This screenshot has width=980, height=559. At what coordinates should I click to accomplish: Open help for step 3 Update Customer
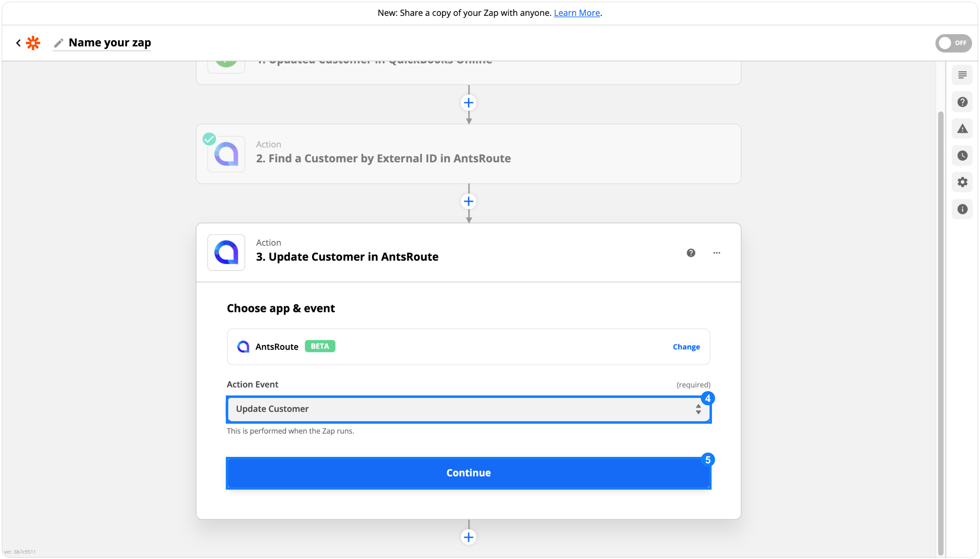[x=691, y=253]
